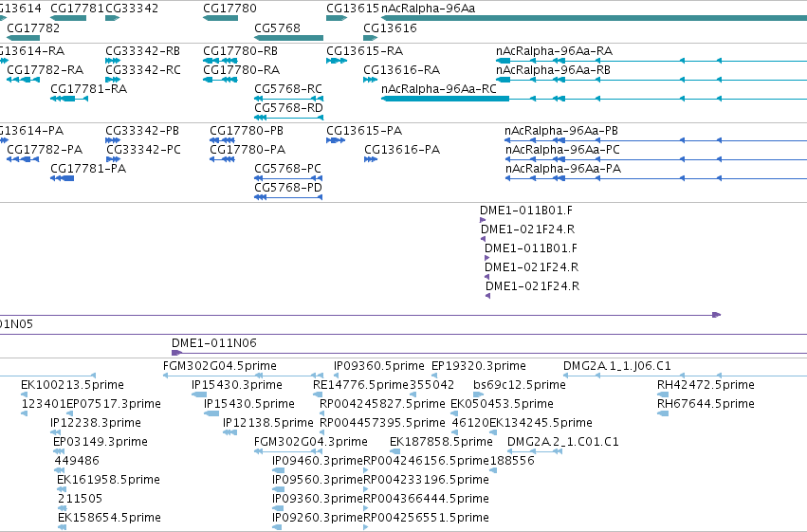The image size is (807, 532).
Task: Click EST IP15430.3prime
Action: (x=237, y=385)
